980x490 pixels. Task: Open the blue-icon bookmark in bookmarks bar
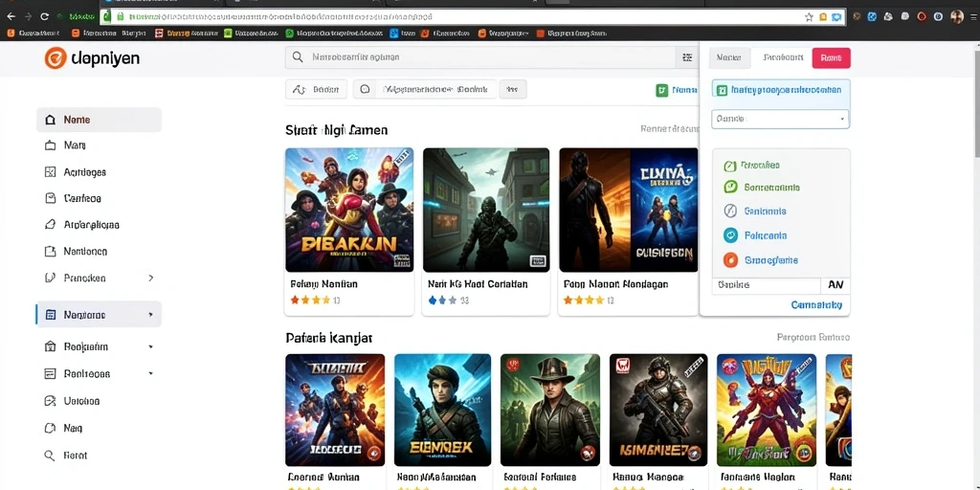tap(403, 33)
